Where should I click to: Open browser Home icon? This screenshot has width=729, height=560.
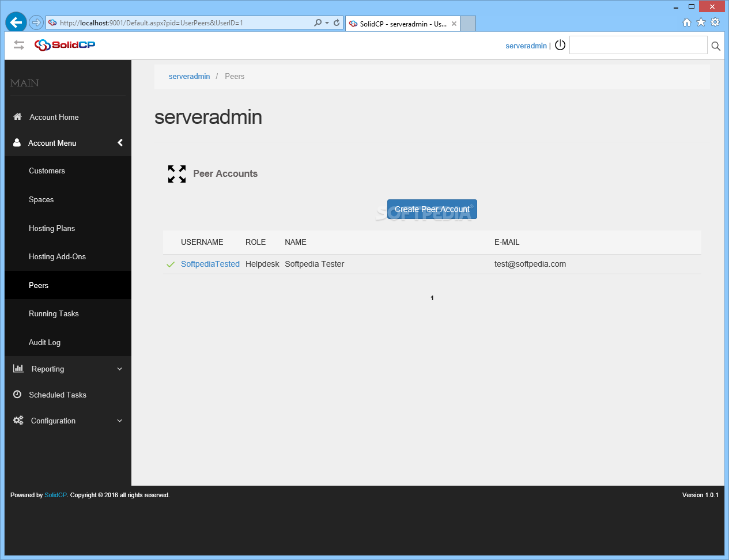[686, 22]
